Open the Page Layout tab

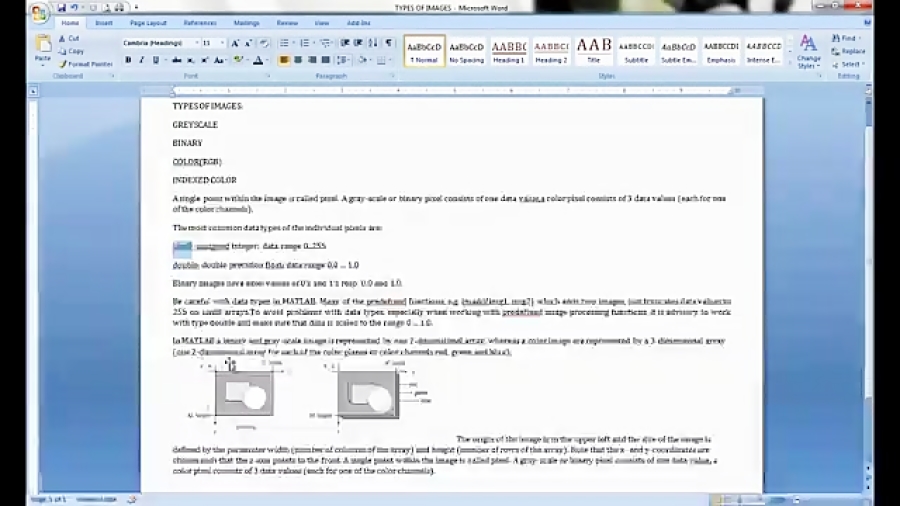pyautogui.click(x=148, y=22)
